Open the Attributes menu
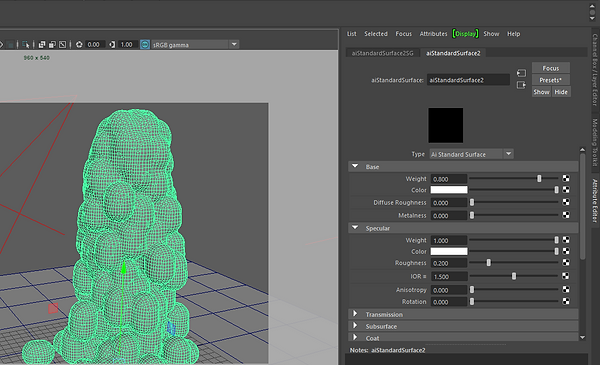Viewport: 600px width, 365px height. [433, 34]
